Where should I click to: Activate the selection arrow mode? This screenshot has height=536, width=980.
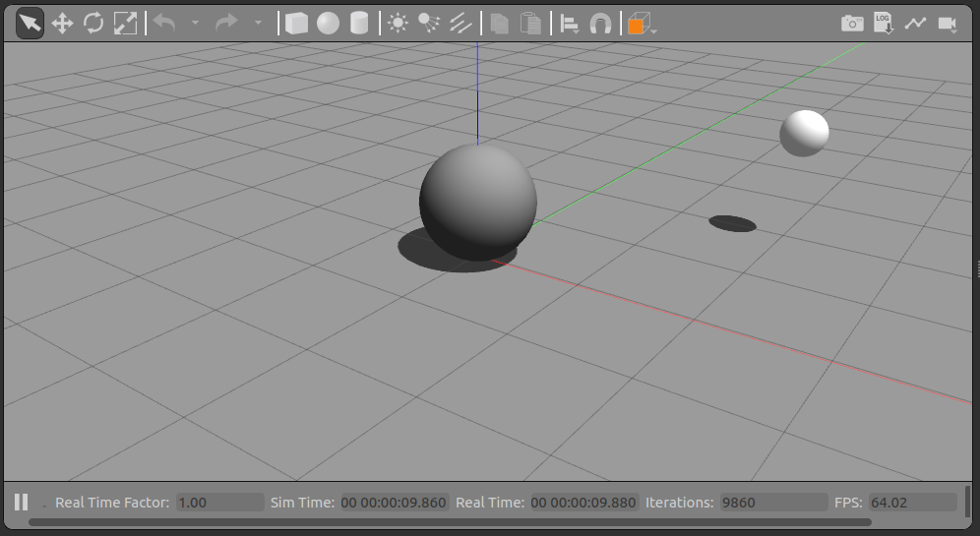point(30,24)
